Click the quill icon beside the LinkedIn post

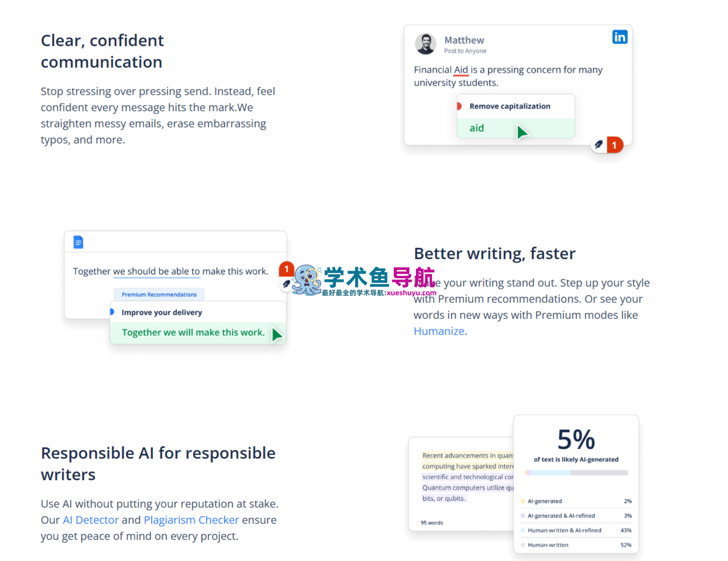pos(598,145)
